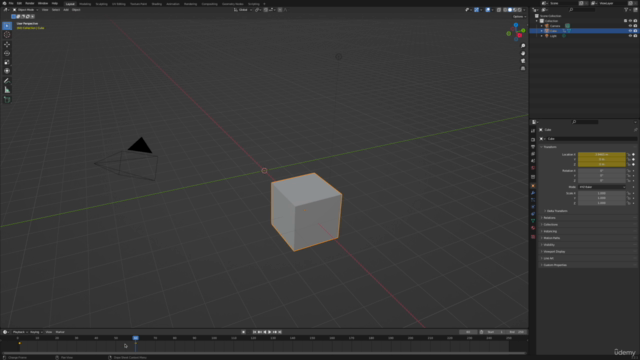
Task: Select the Cursor tool in toolbar
Action: 7,35
